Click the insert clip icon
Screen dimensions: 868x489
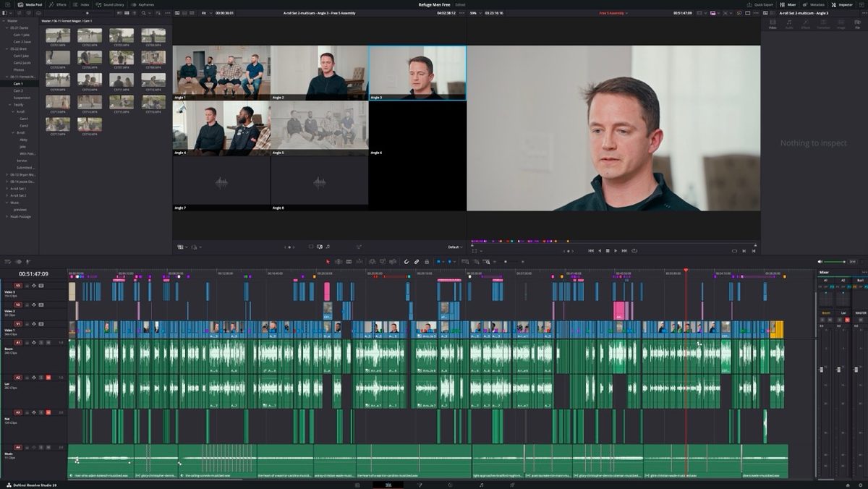[372, 261]
